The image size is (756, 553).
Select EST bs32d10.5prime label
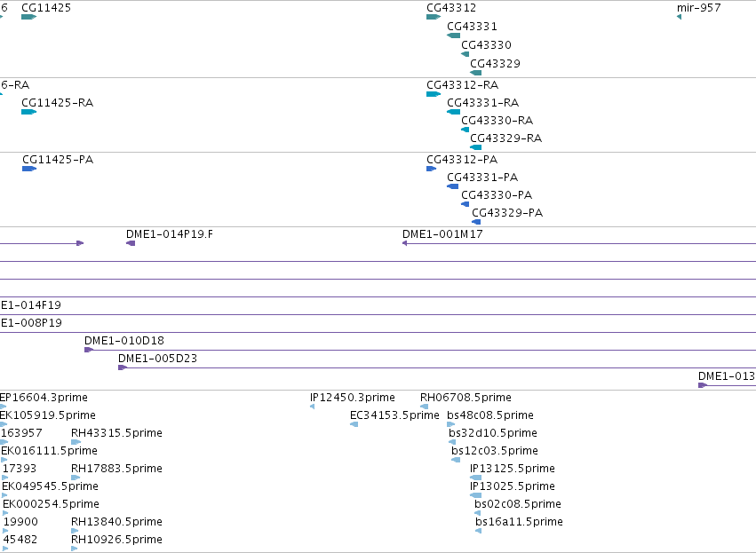(493, 433)
